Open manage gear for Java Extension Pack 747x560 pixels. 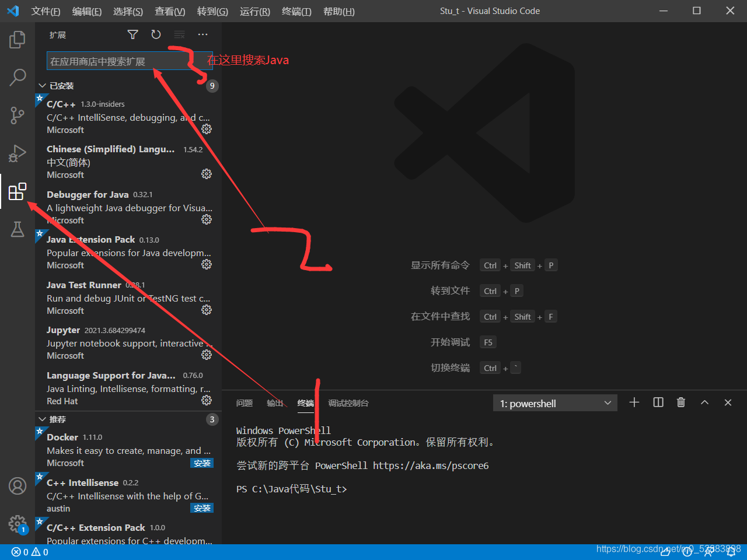pos(207,264)
